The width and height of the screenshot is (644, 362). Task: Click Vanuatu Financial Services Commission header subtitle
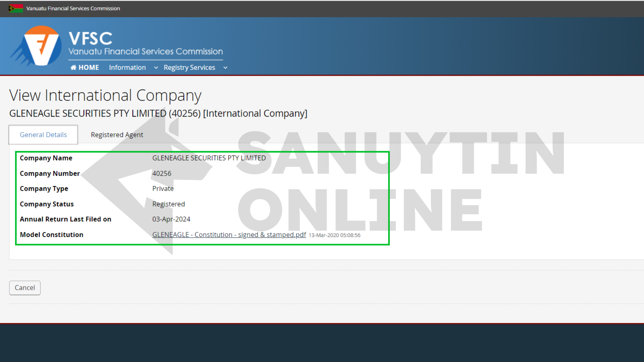coord(146,52)
